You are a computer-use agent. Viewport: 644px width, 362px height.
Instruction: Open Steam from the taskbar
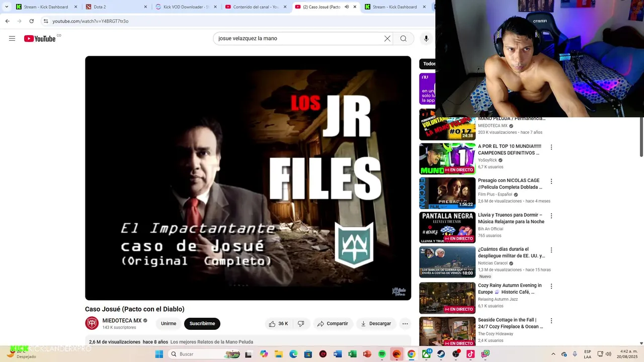click(441, 354)
